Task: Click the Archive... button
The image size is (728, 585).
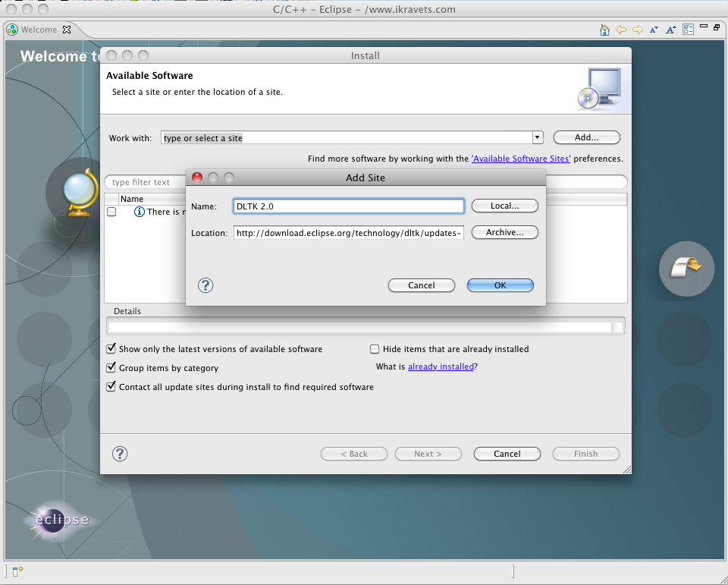Action: coord(505,232)
